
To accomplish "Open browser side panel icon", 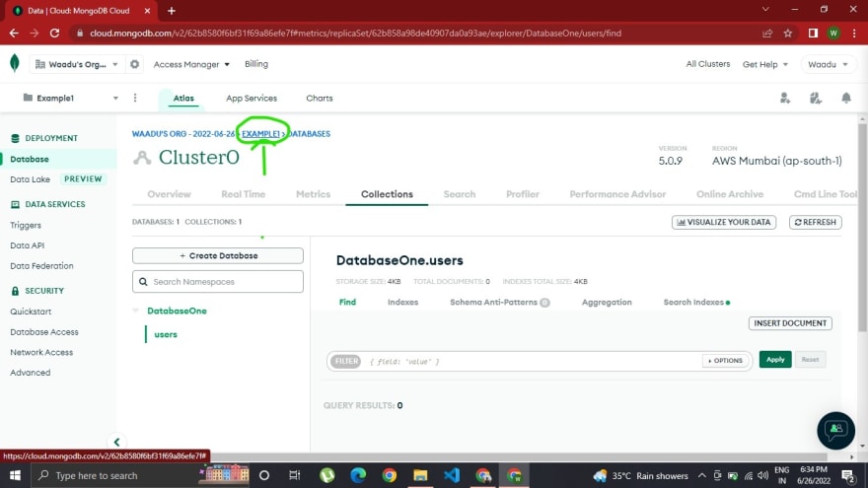I will 813,34.
